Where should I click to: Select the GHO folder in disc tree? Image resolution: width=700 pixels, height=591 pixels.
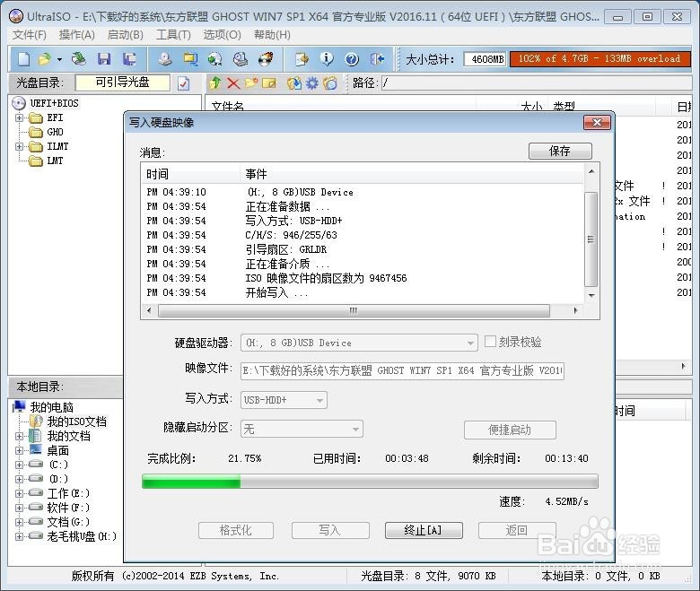coord(55,133)
